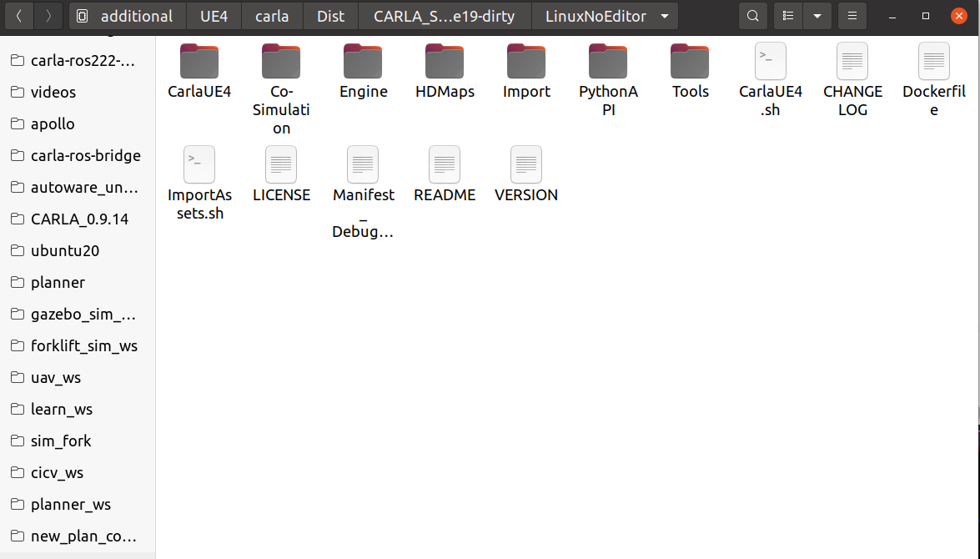Navigate to CARLA_S…e19-dirty path segment
The width and height of the screenshot is (980, 559).
coord(445,16)
